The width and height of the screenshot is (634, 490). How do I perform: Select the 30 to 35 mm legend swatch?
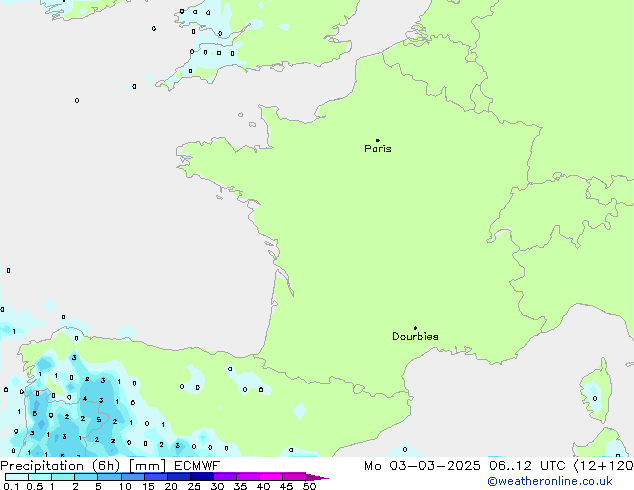[x=225, y=477]
